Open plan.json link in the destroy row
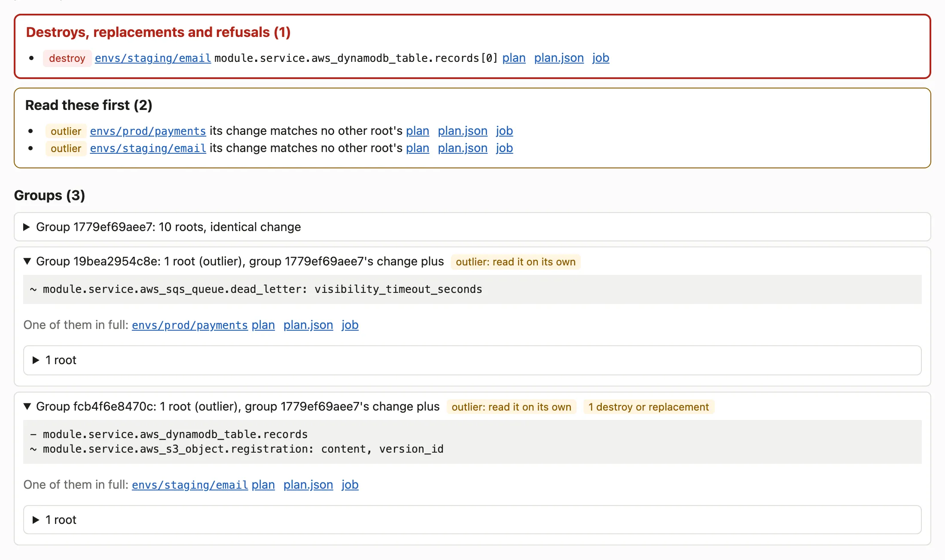Viewport: 945px width, 560px height. 559,58
